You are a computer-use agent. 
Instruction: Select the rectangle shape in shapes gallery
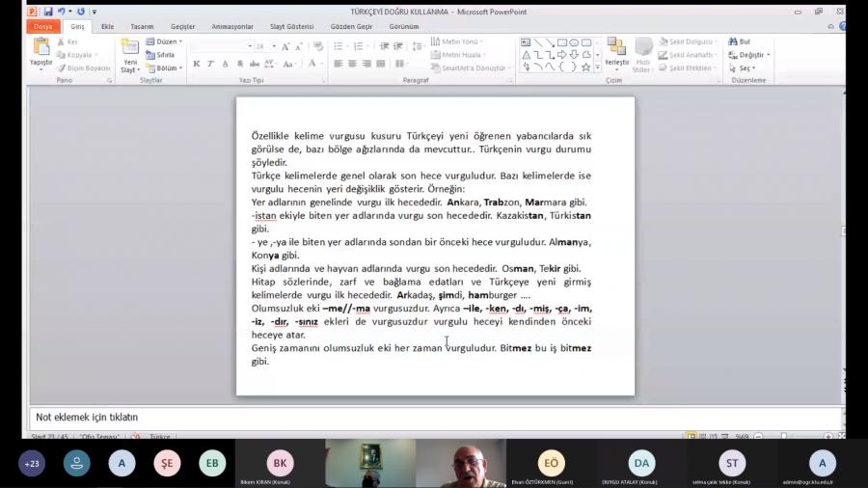click(561, 42)
